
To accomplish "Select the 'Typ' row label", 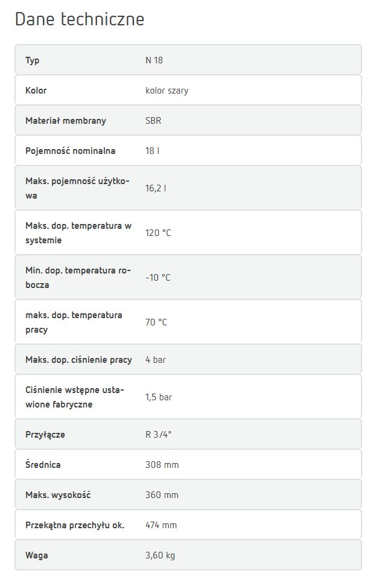I will pos(32,60).
